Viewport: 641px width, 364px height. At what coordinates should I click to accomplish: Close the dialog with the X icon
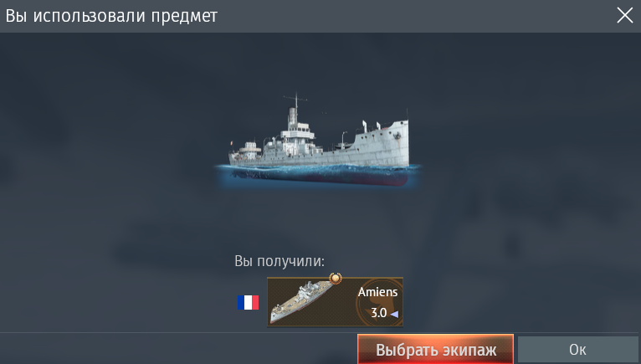624,16
